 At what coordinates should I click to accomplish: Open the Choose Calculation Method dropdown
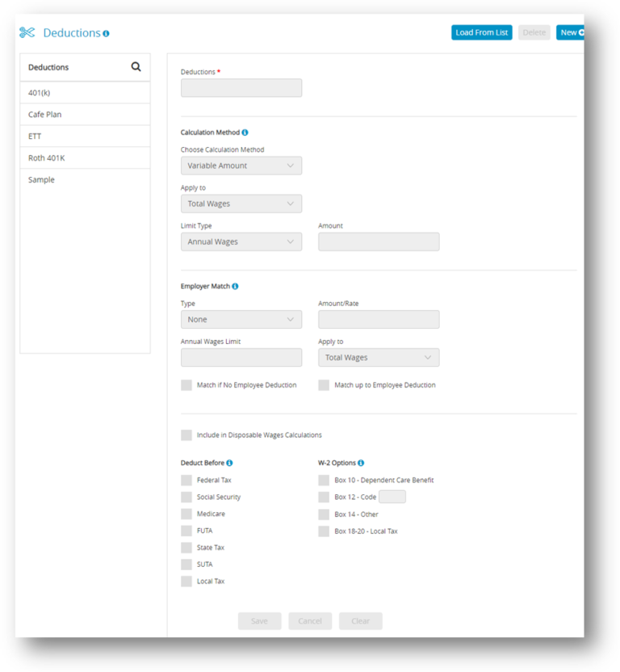coord(241,166)
